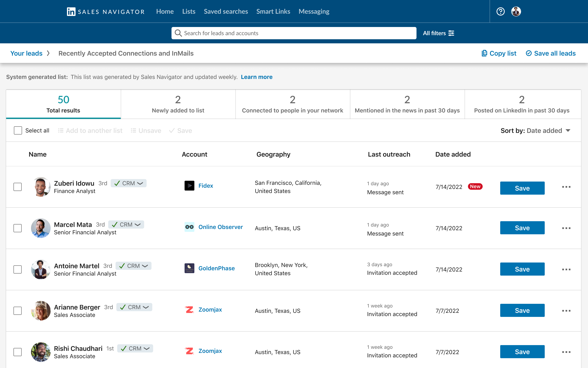The height and width of the screenshot is (368, 588).
Task: Focus the leads and accounts search field
Action: click(x=294, y=33)
